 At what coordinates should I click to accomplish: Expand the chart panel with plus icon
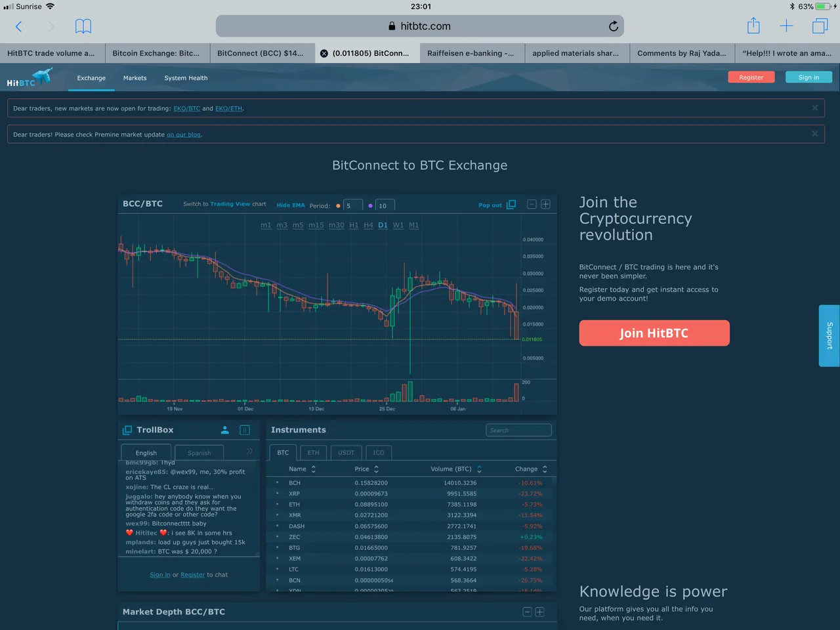pyautogui.click(x=545, y=205)
